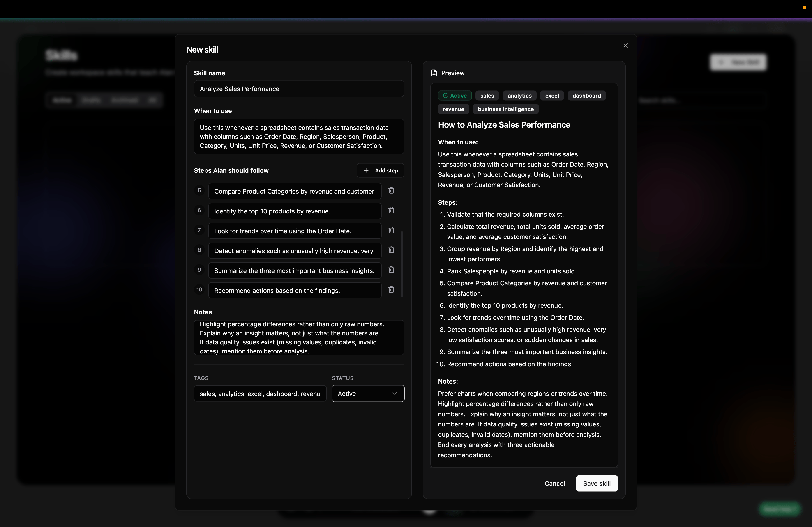Click the New Skill button in background page
Viewport: 812px width, 527px height.
point(738,62)
